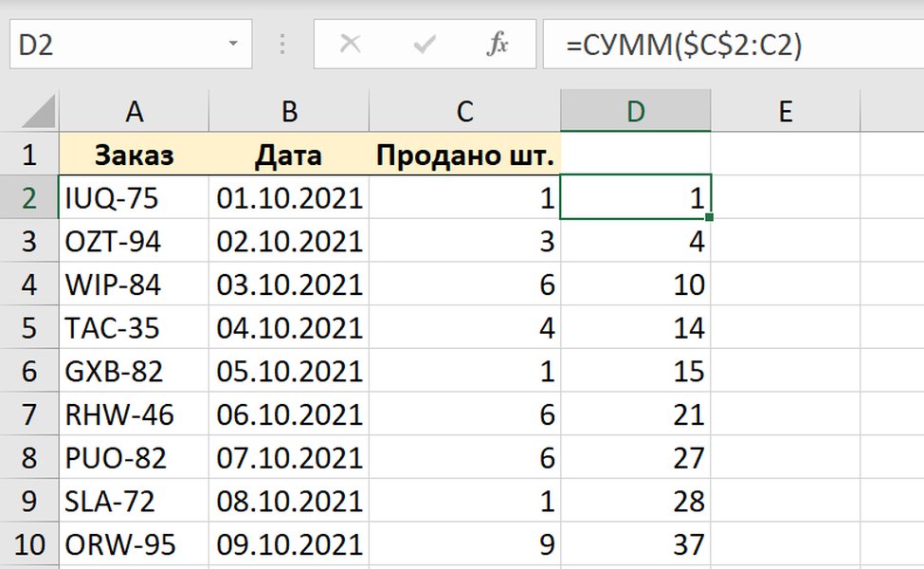Click date cell 03.10.2021
Image resolution: width=924 pixels, height=569 pixels.
tap(289, 284)
